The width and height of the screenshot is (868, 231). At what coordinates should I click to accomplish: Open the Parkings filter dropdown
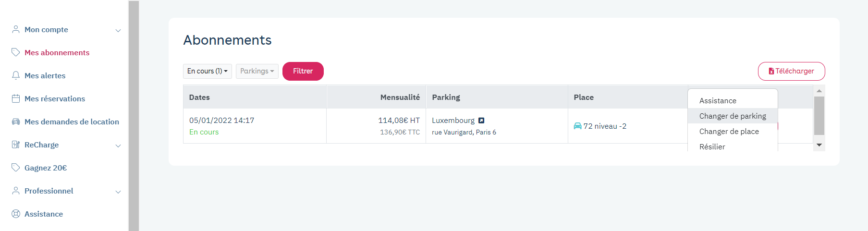[x=257, y=71]
